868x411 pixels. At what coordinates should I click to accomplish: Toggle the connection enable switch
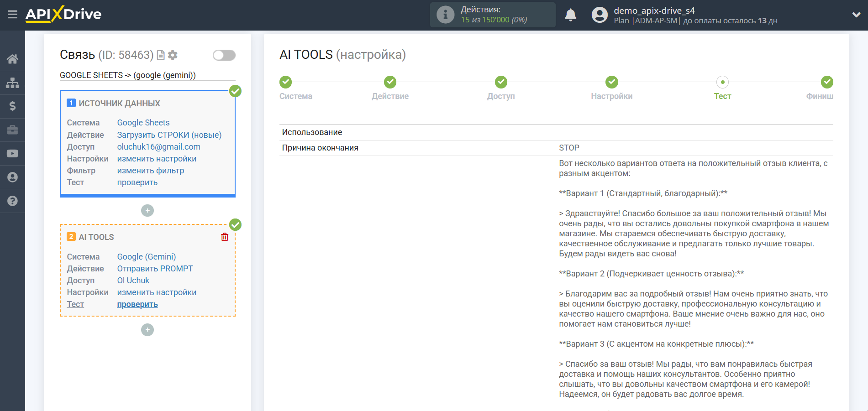tap(224, 55)
